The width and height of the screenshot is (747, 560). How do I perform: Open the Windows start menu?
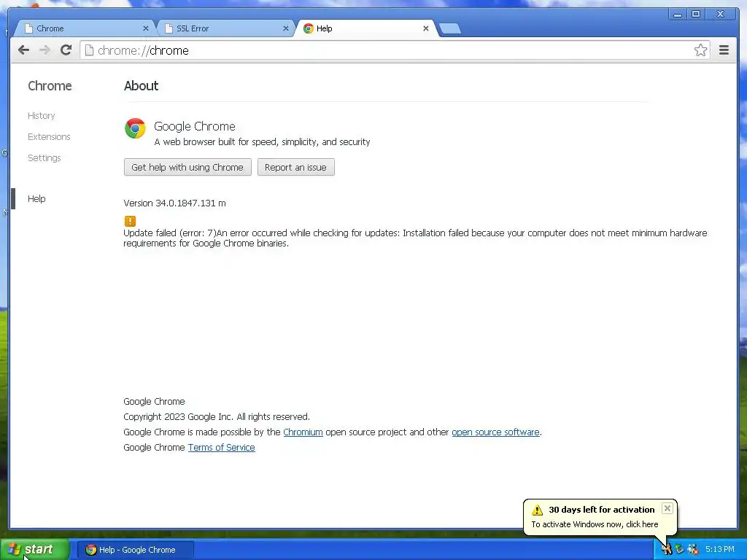coord(35,550)
